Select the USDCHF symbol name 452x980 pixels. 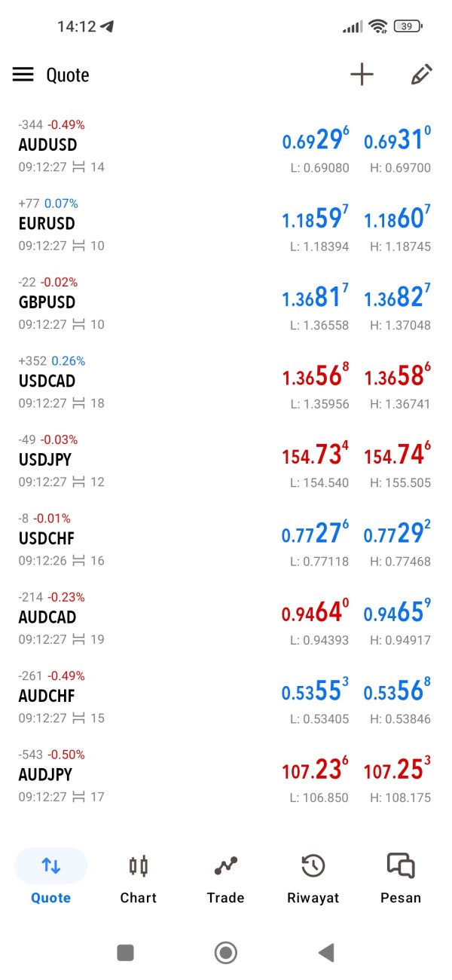point(47,539)
